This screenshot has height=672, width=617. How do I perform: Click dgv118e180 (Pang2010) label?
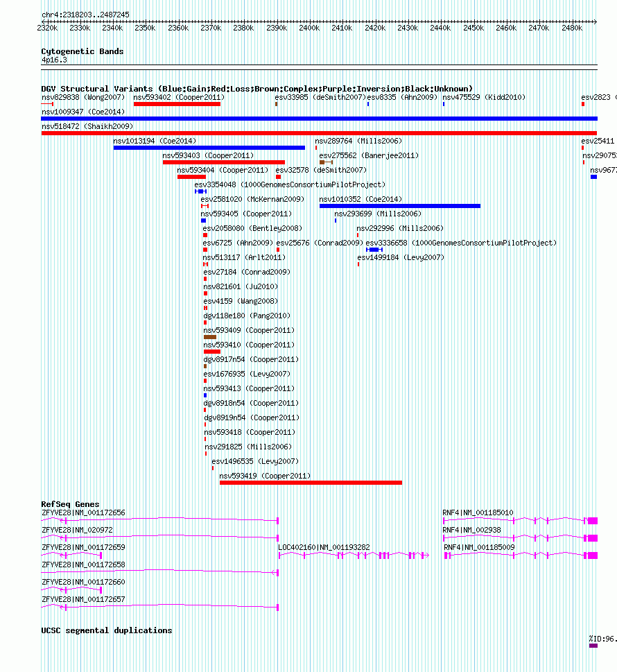pyautogui.click(x=247, y=316)
